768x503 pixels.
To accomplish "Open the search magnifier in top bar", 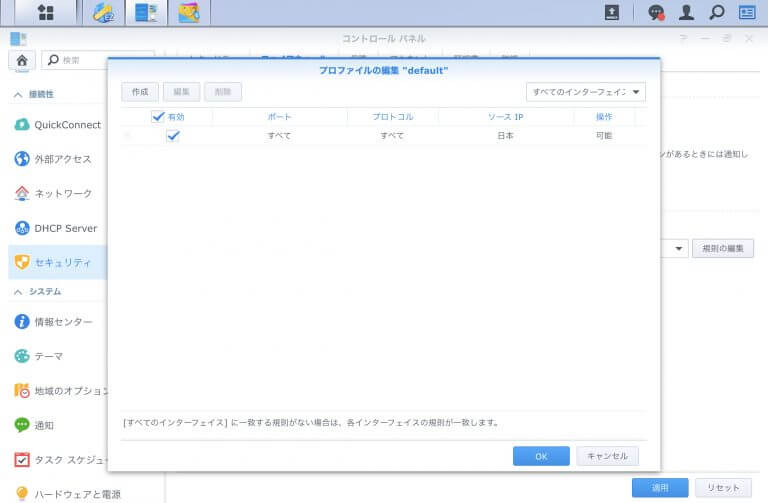I will [x=717, y=12].
